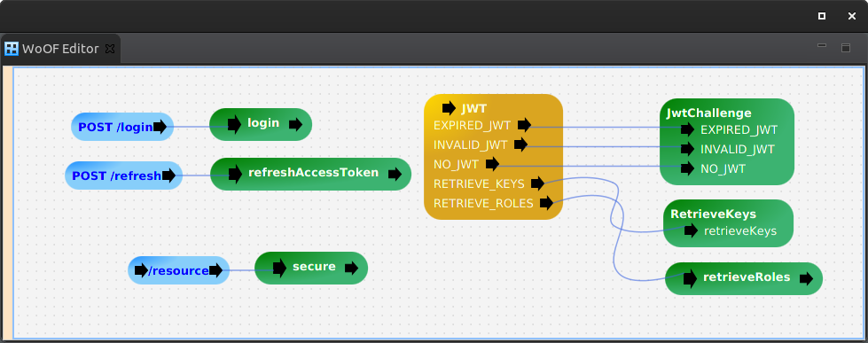Select the JWT node title

coord(473,108)
